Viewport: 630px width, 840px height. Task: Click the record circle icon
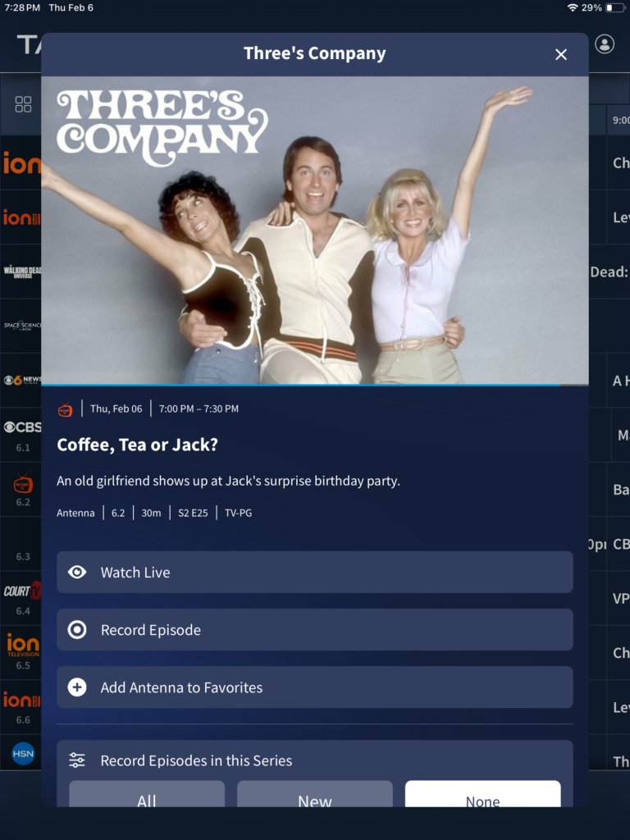[77, 629]
